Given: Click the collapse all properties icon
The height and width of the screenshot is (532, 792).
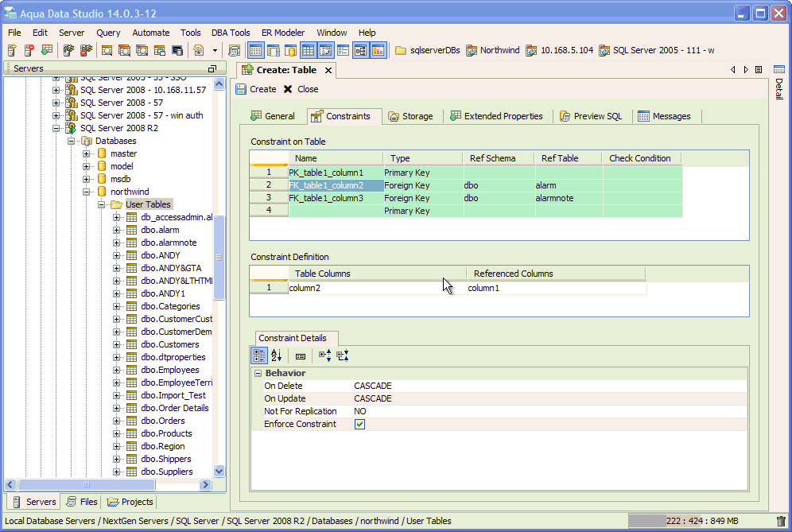Looking at the screenshot, I should pos(343,355).
